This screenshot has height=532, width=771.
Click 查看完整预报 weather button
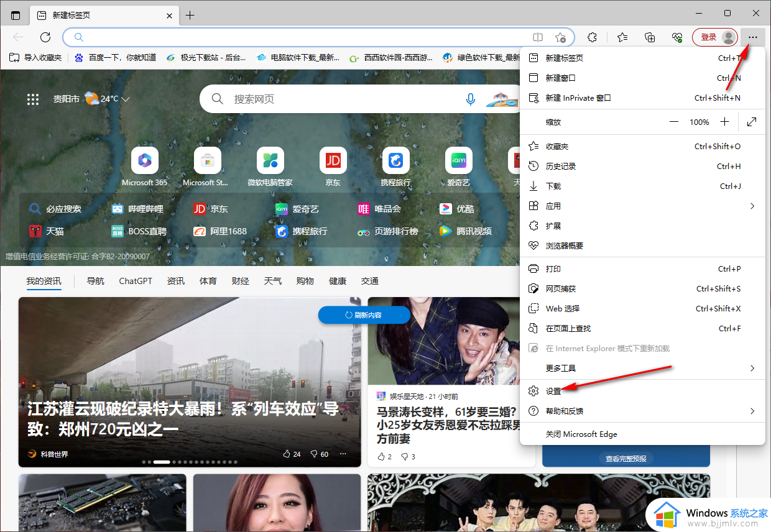(626, 459)
